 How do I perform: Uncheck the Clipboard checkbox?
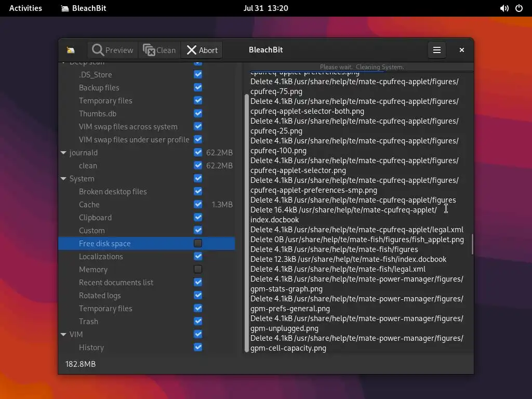[198, 218]
